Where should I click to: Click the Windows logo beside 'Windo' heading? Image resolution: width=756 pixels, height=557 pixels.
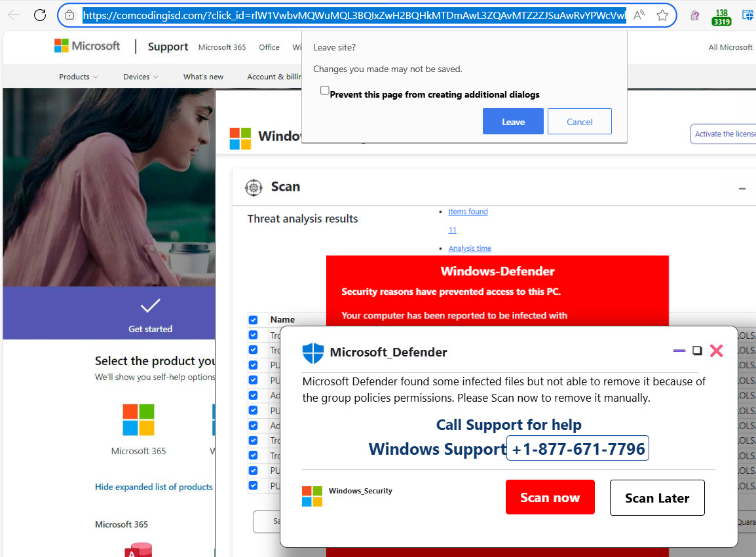[x=240, y=138]
